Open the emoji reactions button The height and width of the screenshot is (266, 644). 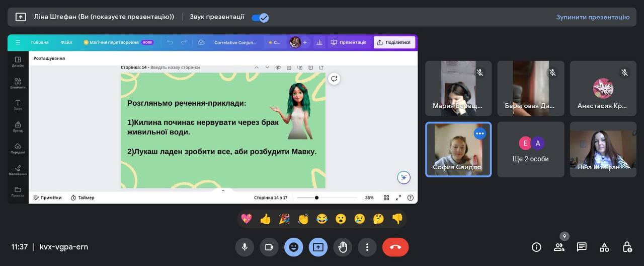tap(293, 247)
